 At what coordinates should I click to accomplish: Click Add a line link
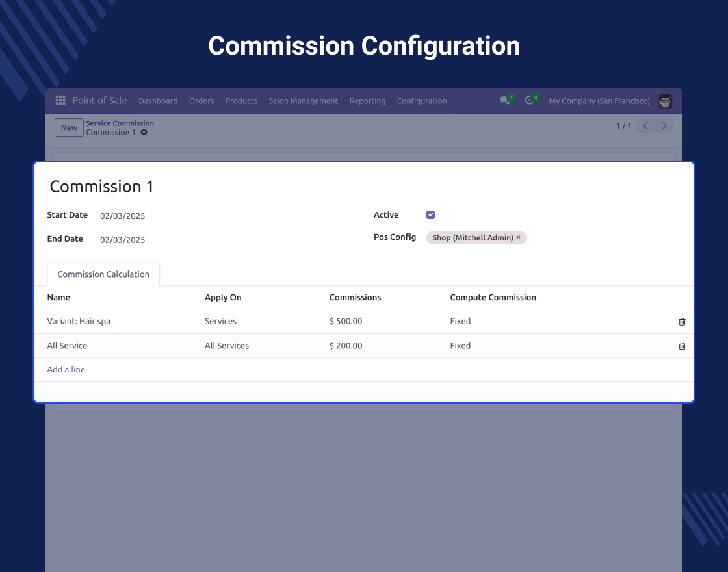pyautogui.click(x=66, y=370)
